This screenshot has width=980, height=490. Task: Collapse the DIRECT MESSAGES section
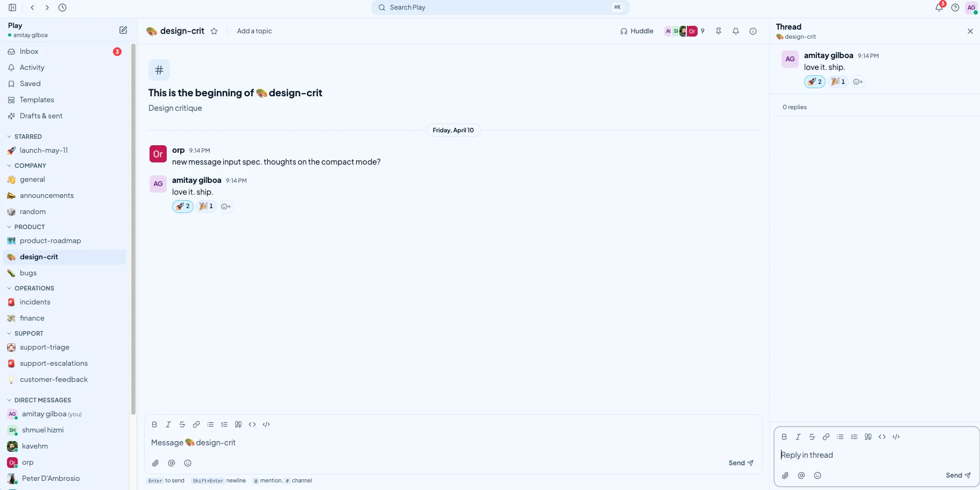pos(39,400)
